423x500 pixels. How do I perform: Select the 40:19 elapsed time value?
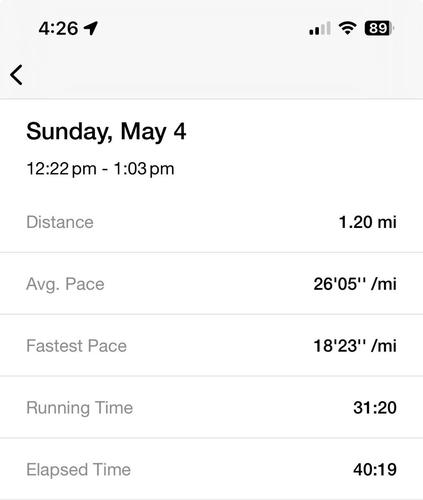coord(375,469)
